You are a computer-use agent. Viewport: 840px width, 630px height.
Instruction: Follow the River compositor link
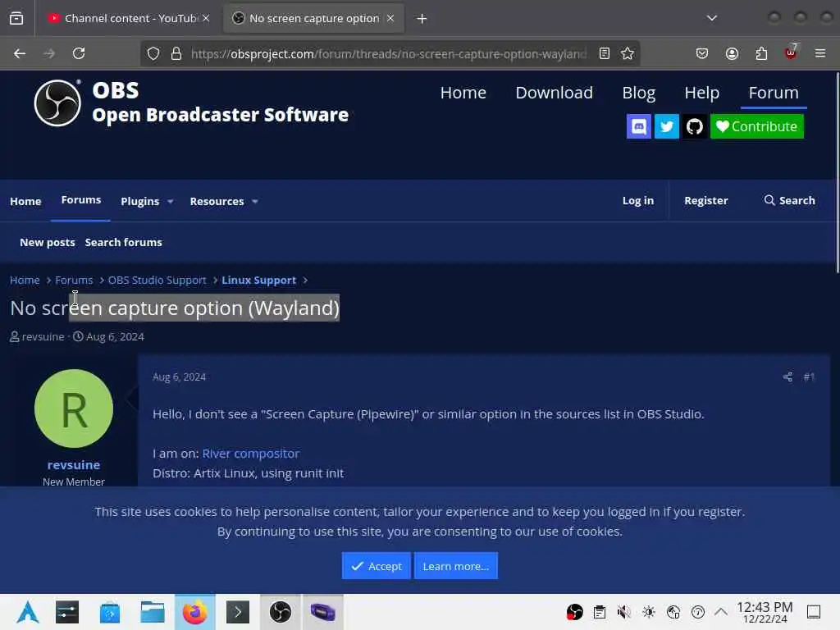coord(251,453)
